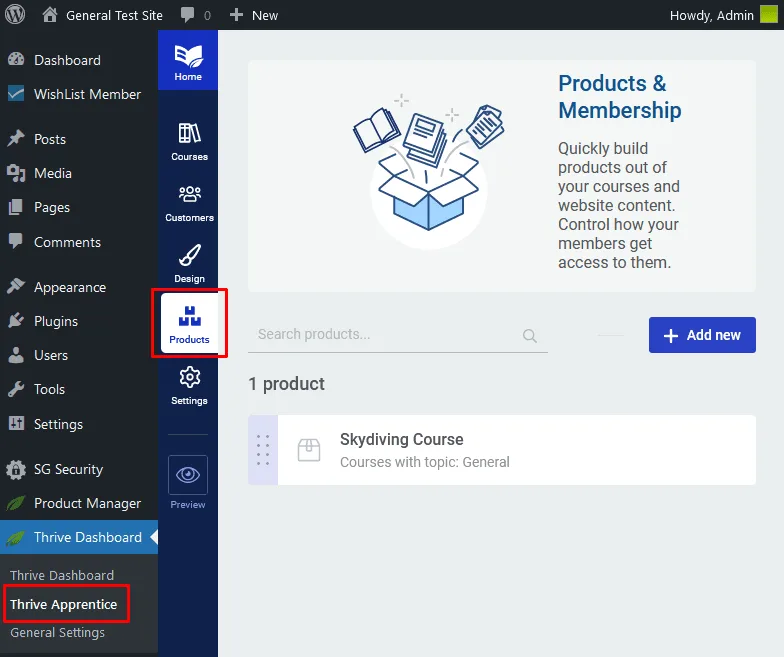The image size is (784, 657).
Task: Open Thrive Dashboard submenu link
Action: click(x=62, y=576)
